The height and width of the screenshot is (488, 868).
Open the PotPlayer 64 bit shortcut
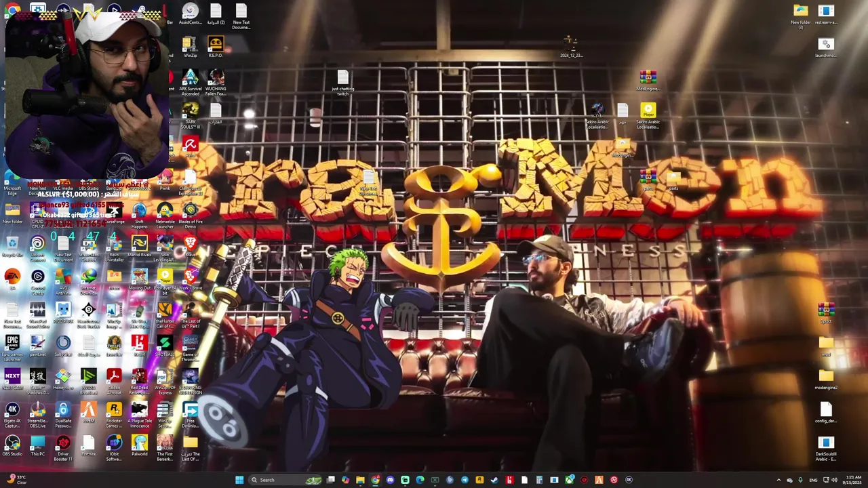(165, 281)
